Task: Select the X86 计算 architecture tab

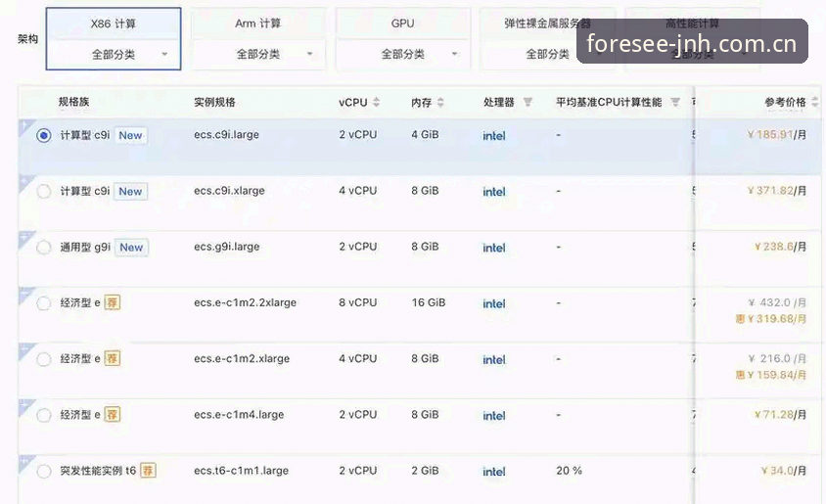Action: pyautogui.click(x=114, y=23)
